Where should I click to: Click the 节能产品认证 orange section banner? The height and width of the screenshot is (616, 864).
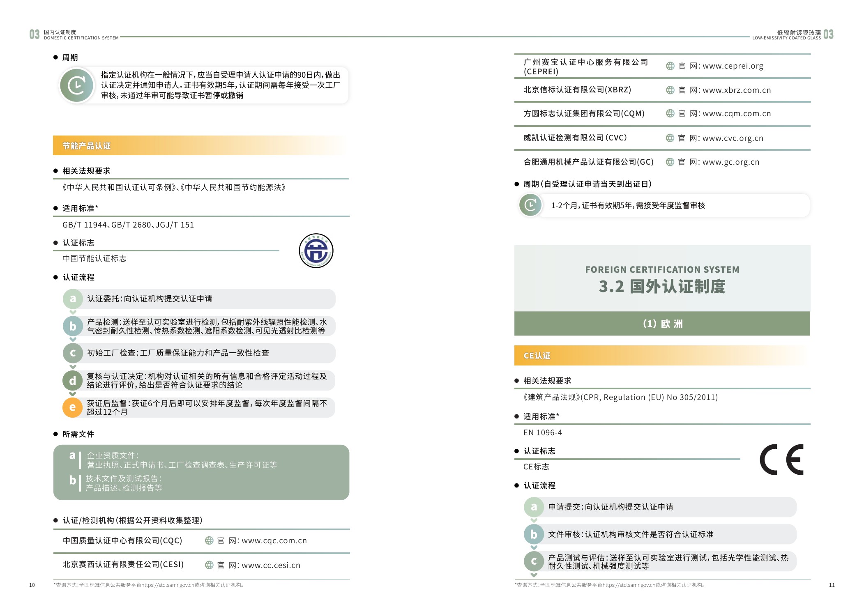(201, 145)
